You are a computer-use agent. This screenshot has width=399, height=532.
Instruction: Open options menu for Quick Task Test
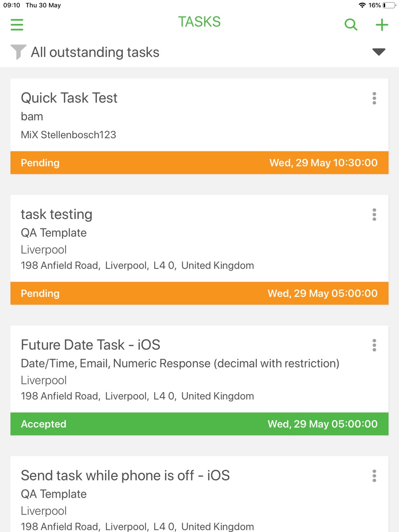pos(374,98)
